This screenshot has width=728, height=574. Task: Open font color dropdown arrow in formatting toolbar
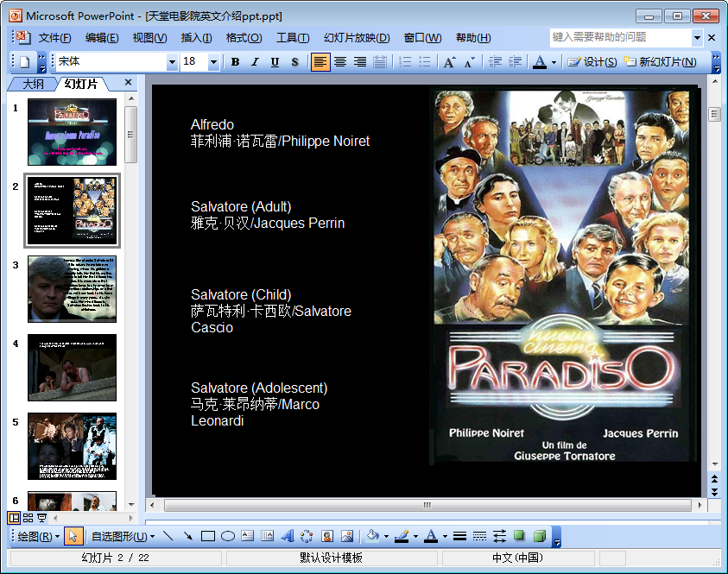click(x=554, y=61)
